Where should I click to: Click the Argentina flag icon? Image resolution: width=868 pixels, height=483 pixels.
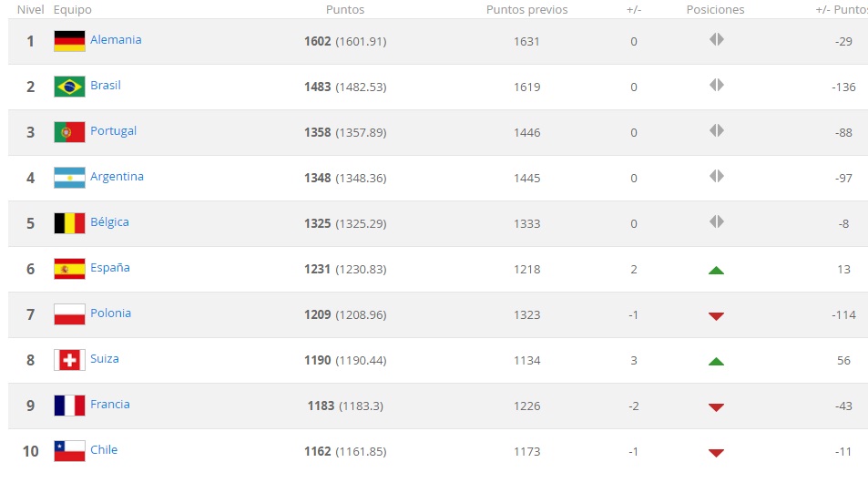pyautogui.click(x=69, y=178)
